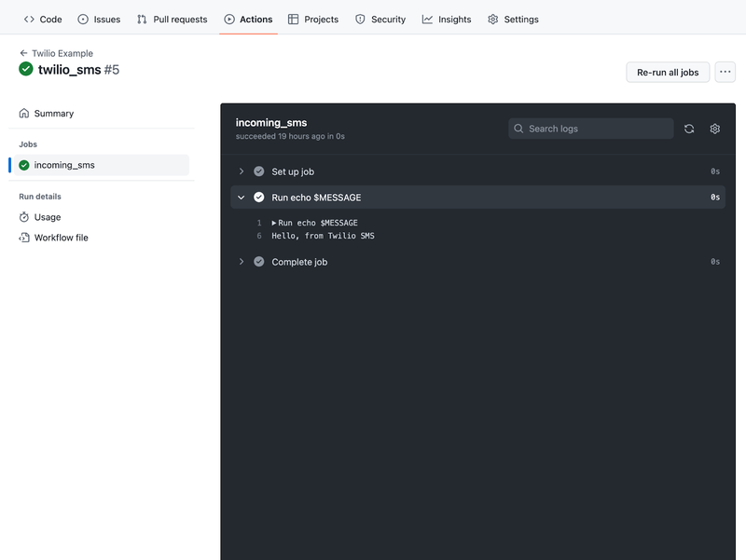Click the angle-brackets icon next to Code
The height and width of the screenshot is (560, 746).
[x=28, y=19]
